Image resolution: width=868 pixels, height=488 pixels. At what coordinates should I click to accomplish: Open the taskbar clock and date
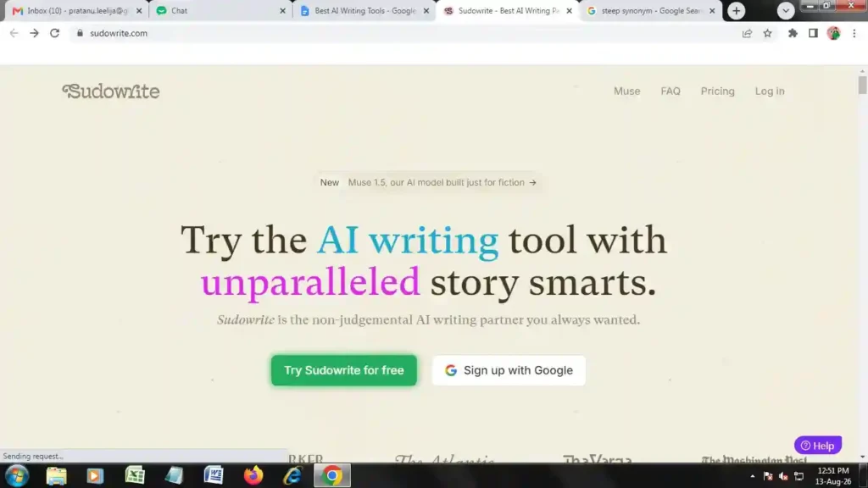[833, 476]
